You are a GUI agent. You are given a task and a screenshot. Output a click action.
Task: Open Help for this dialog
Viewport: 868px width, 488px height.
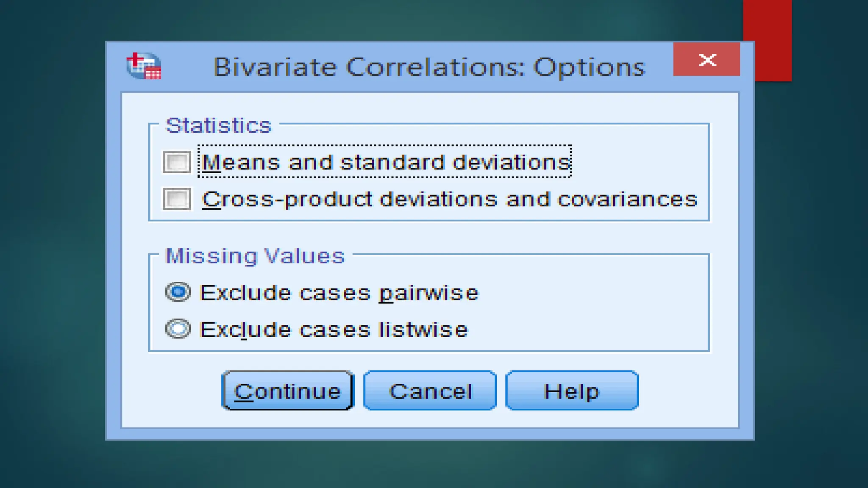click(571, 391)
